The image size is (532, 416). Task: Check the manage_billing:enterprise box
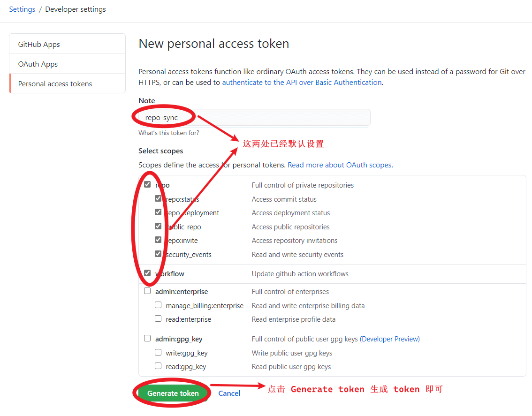pos(158,305)
